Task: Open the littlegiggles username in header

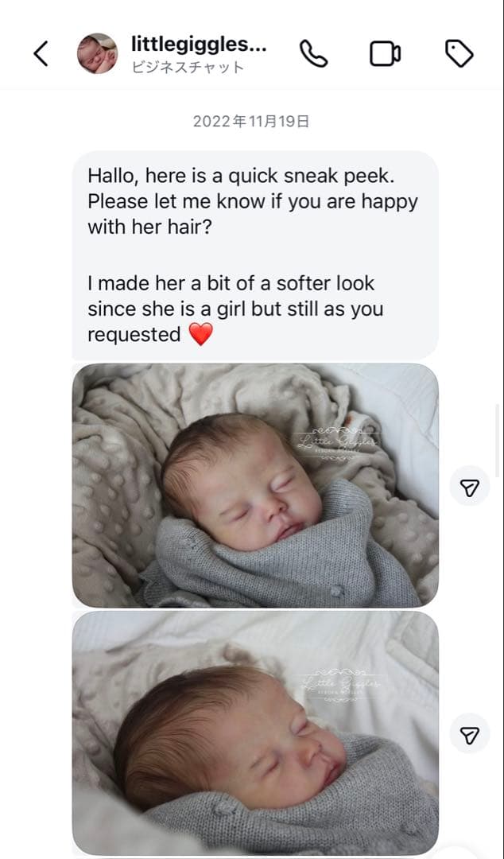Action: pos(199,44)
